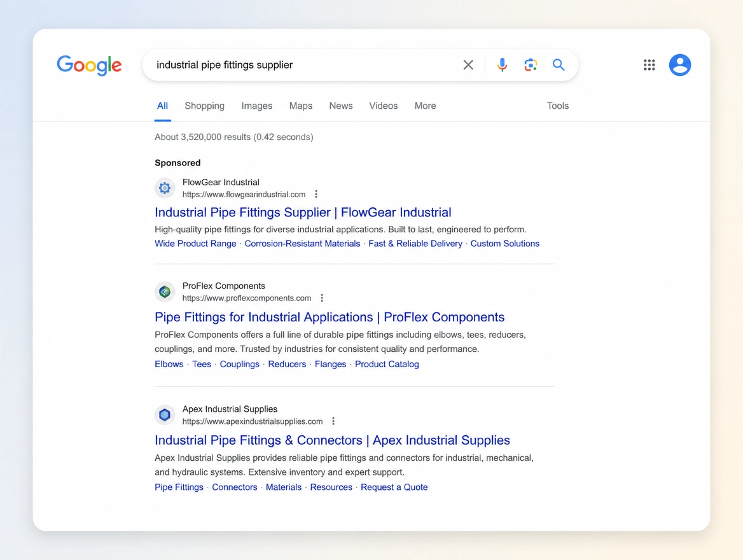Click the ProFlex Components favicon

click(165, 291)
